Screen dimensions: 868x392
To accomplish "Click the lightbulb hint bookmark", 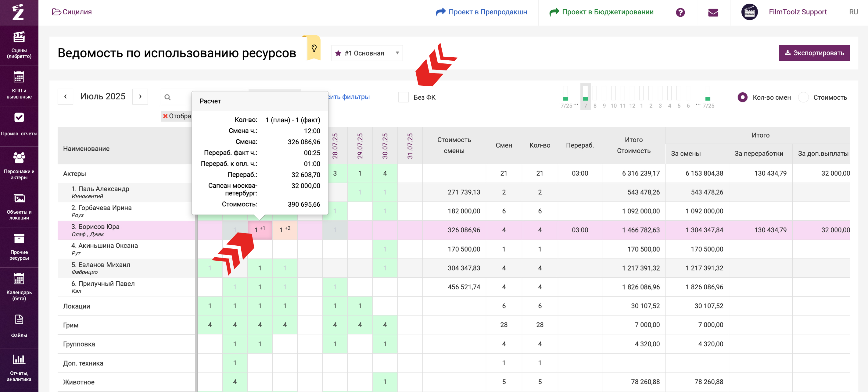I will coord(314,48).
